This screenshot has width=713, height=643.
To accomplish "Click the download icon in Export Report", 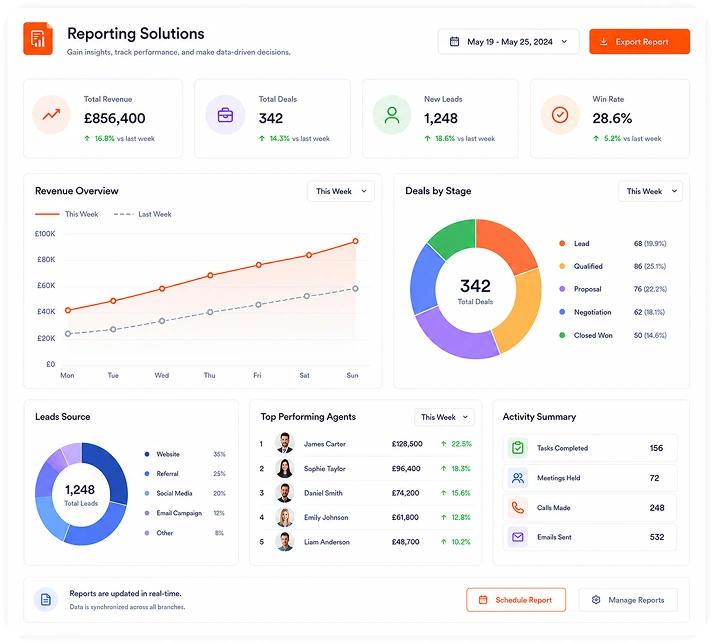I will (603, 41).
